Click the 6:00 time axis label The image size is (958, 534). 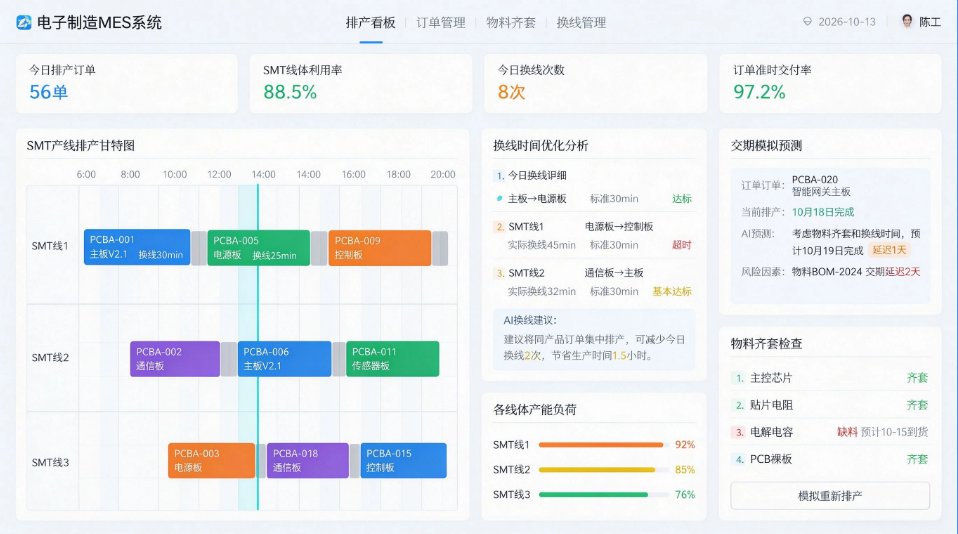pyautogui.click(x=86, y=175)
